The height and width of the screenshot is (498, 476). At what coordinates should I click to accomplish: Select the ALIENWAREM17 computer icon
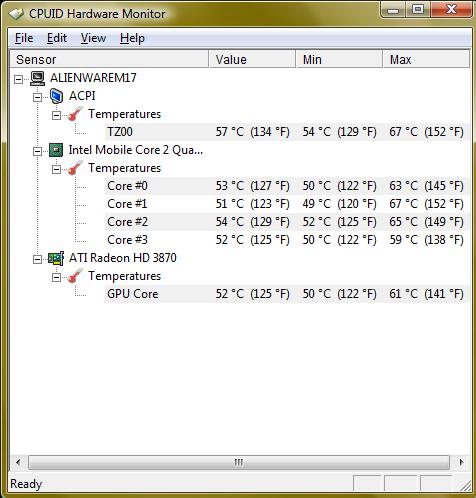pyautogui.click(x=37, y=78)
